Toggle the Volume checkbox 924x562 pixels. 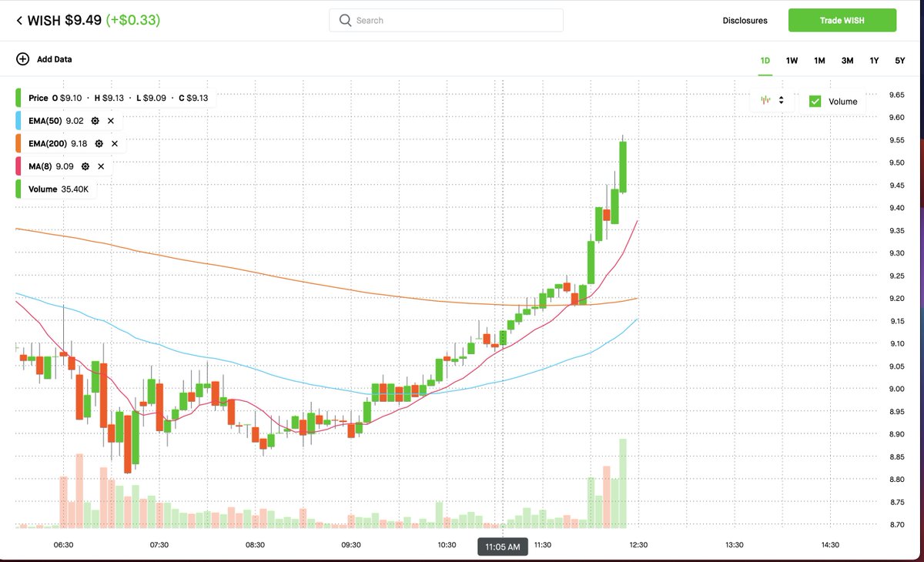click(815, 101)
